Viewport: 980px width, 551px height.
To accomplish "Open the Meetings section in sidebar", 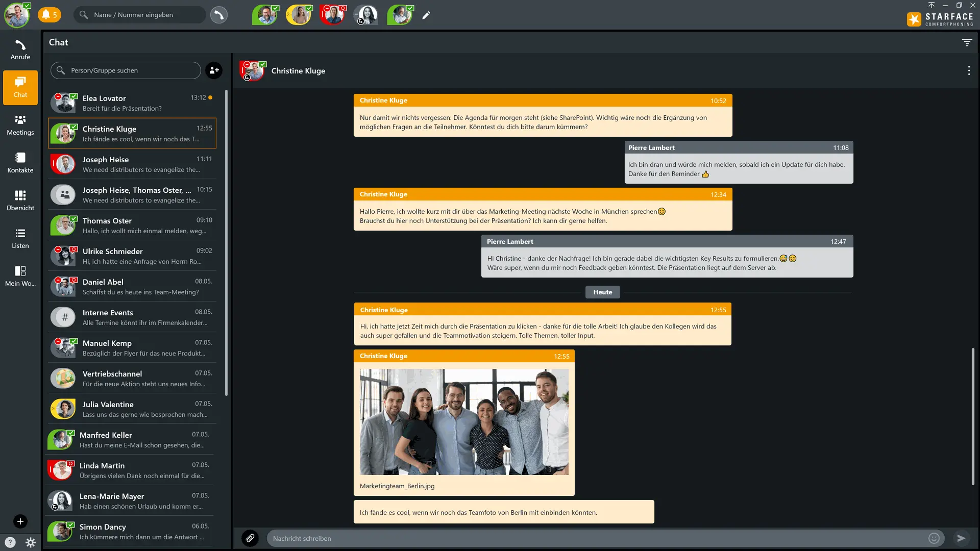I will pos(20,125).
